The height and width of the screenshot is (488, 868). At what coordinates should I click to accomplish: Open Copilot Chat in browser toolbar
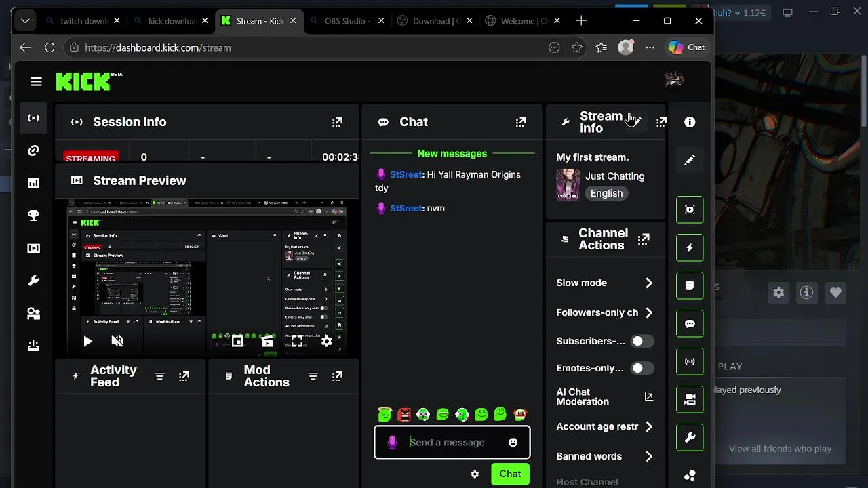tap(687, 47)
